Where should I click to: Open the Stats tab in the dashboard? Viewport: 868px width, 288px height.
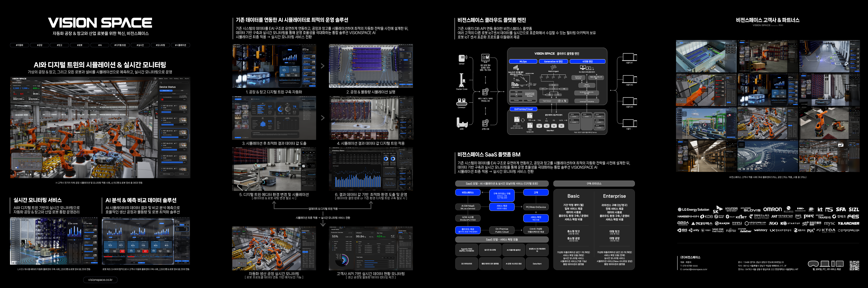(x=171, y=79)
